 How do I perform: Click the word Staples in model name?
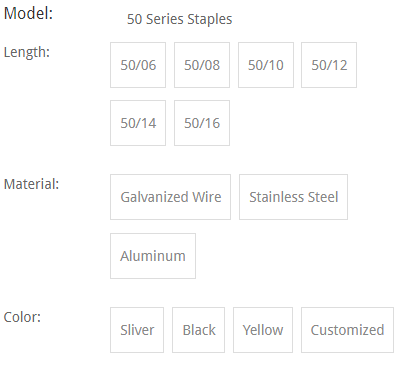210,20
